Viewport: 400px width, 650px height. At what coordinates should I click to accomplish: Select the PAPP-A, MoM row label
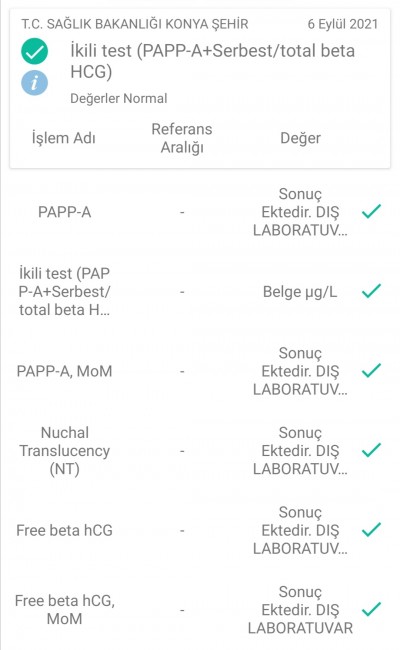(x=64, y=371)
